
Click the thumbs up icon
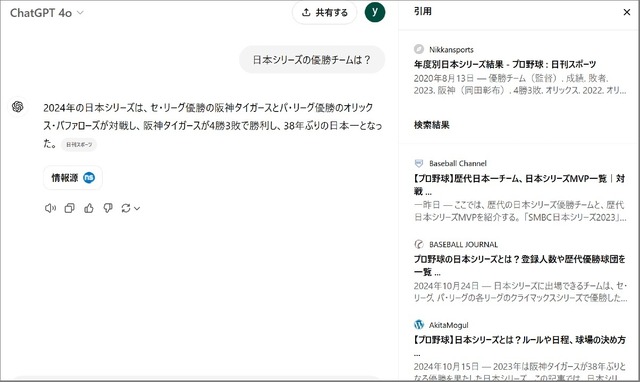click(x=89, y=208)
